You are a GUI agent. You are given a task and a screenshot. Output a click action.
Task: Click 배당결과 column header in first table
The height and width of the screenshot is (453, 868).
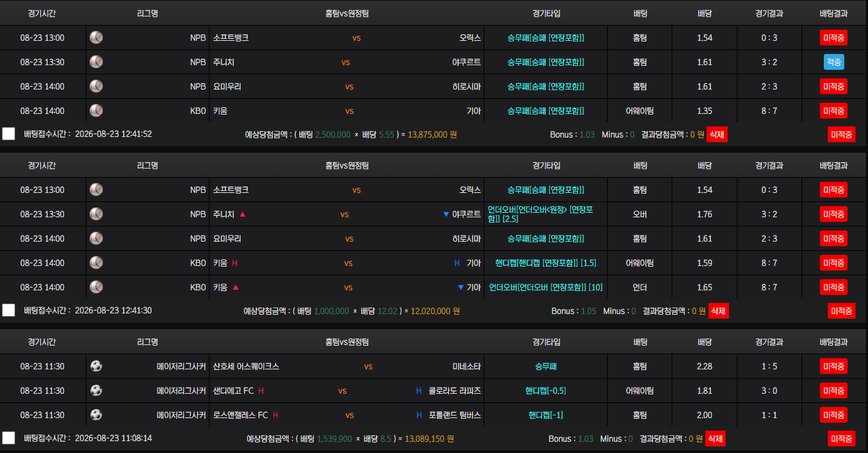pos(834,13)
